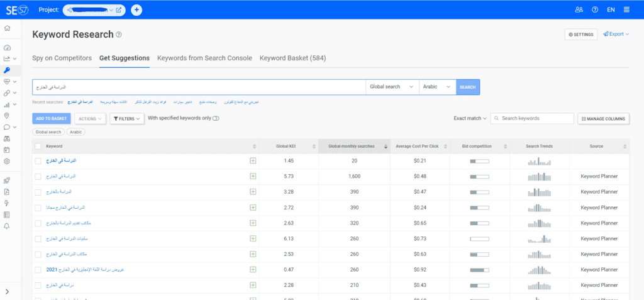Open the EN language selector
644x300 pixels.
tap(611, 10)
